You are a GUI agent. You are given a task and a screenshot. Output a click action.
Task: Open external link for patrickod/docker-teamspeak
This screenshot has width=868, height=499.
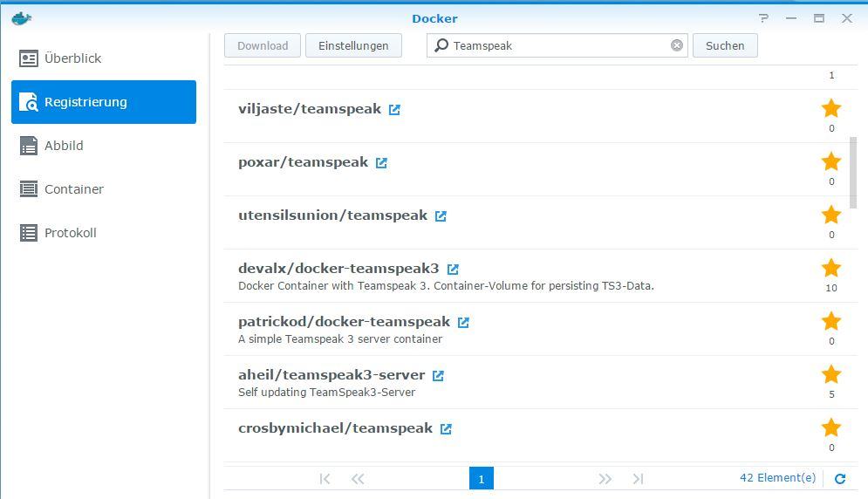(463, 322)
